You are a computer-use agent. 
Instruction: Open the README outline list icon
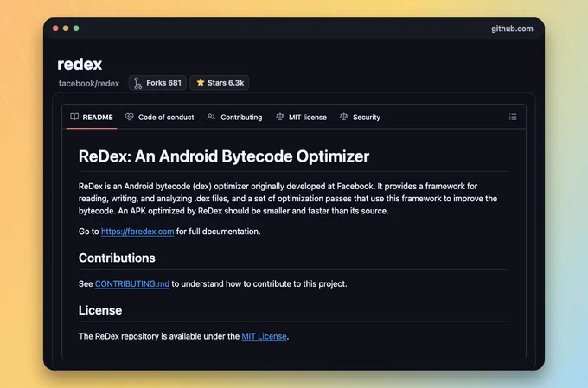(x=513, y=117)
